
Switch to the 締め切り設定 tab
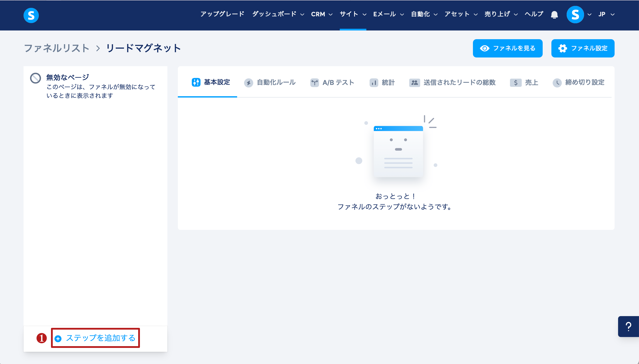(x=578, y=83)
